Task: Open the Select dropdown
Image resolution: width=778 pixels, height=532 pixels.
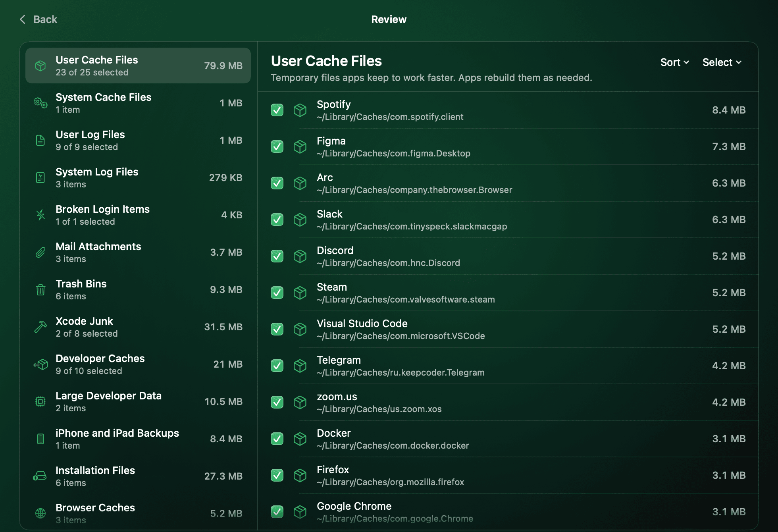Action: pyautogui.click(x=722, y=62)
